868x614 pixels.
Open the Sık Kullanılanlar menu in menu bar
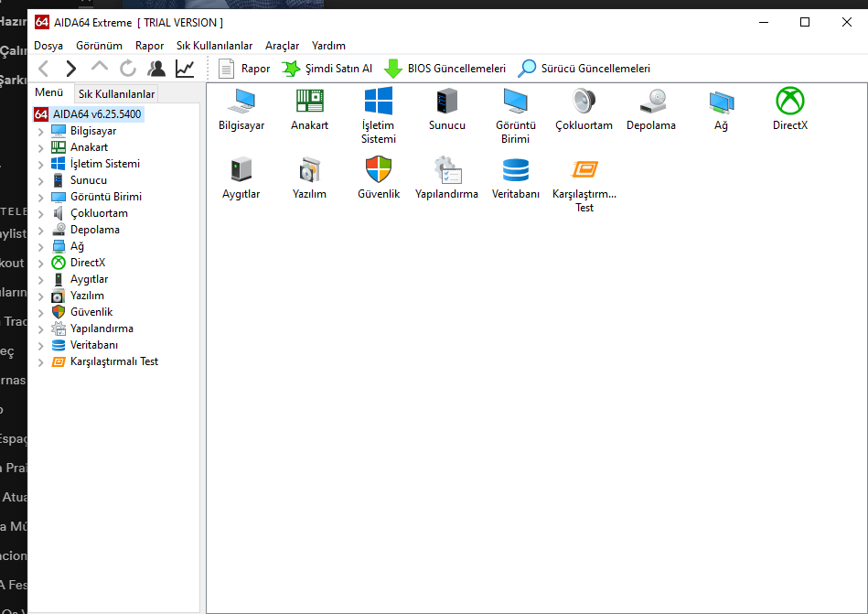click(x=214, y=46)
